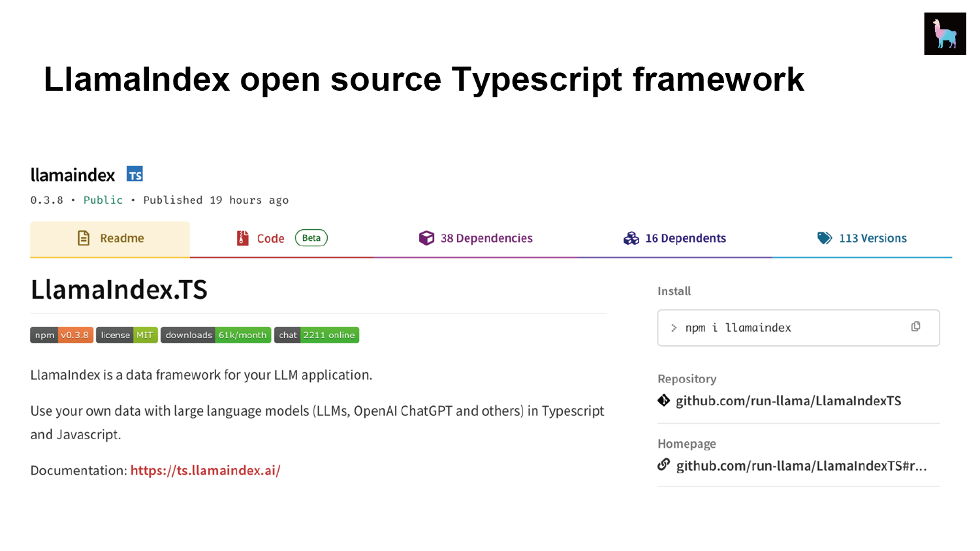Click the Public label text
This screenshot has height=551, width=980.
point(103,200)
